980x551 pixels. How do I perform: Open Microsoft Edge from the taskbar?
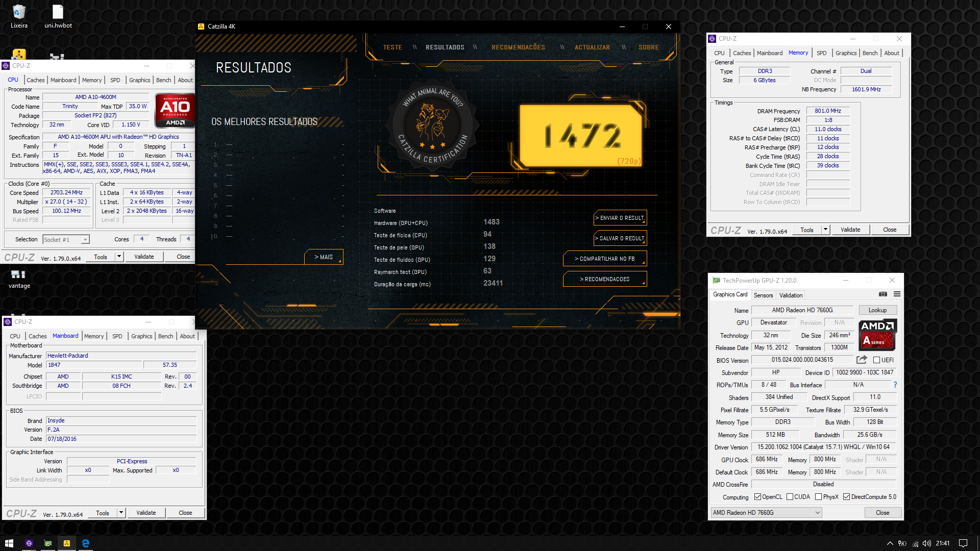[86, 543]
